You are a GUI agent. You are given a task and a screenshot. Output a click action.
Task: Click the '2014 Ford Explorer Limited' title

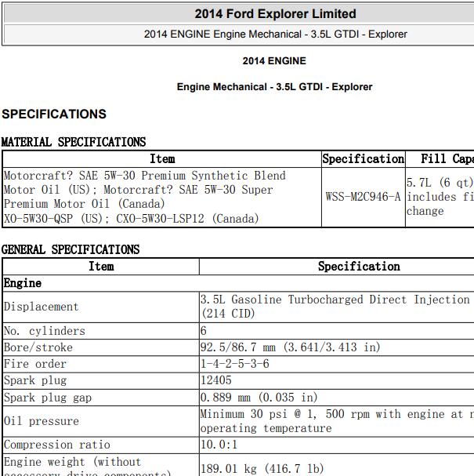[x=275, y=13]
